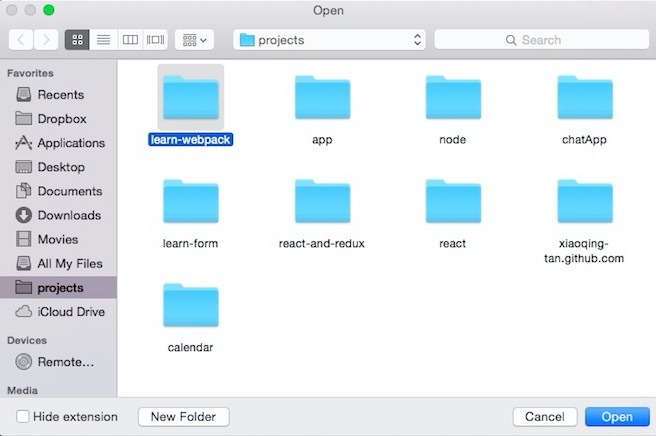Open Applications in the sidebar

click(x=60, y=143)
